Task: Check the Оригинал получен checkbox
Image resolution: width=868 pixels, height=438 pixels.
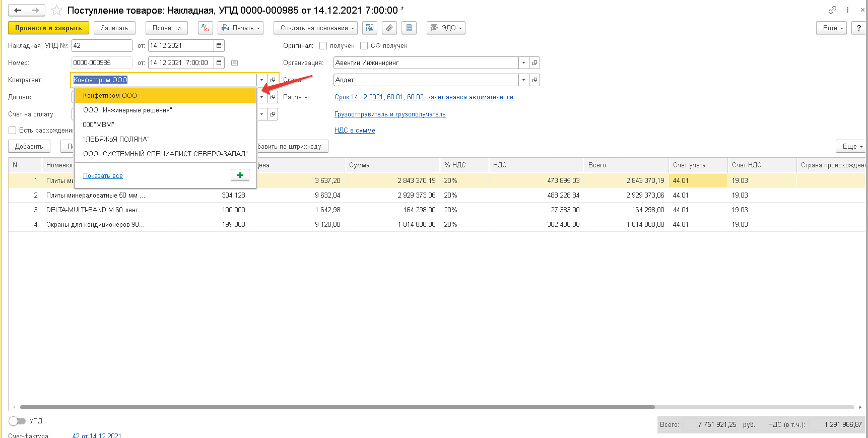Action: (x=323, y=45)
